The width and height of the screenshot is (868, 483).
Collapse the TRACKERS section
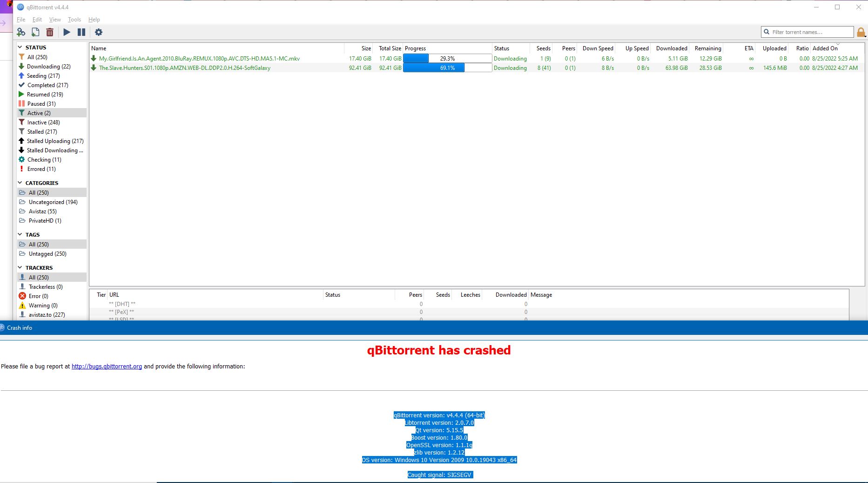20,267
